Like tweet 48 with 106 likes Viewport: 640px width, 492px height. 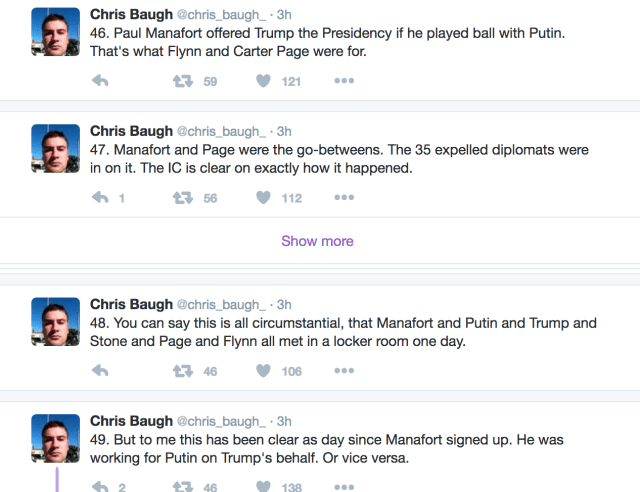(x=264, y=371)
